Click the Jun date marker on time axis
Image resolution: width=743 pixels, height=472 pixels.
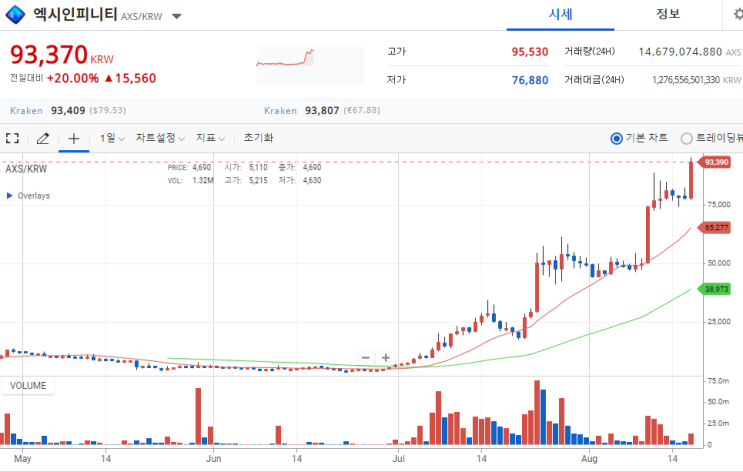pos(213,458)
